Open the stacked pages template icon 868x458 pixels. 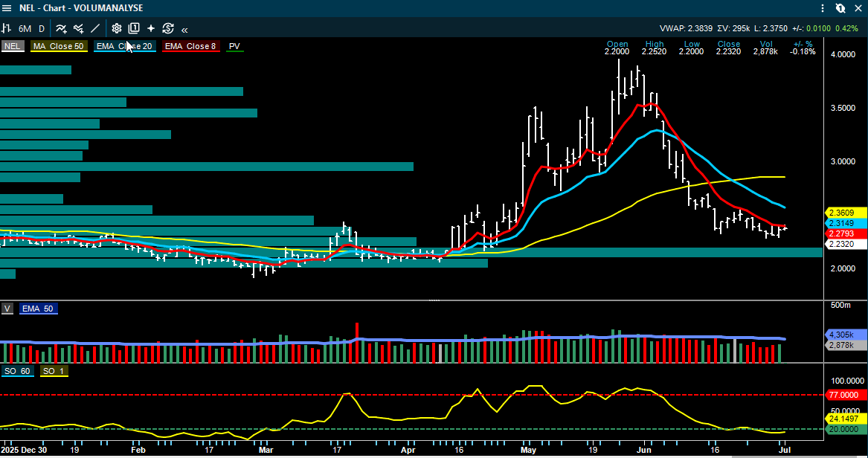point(133,29)
